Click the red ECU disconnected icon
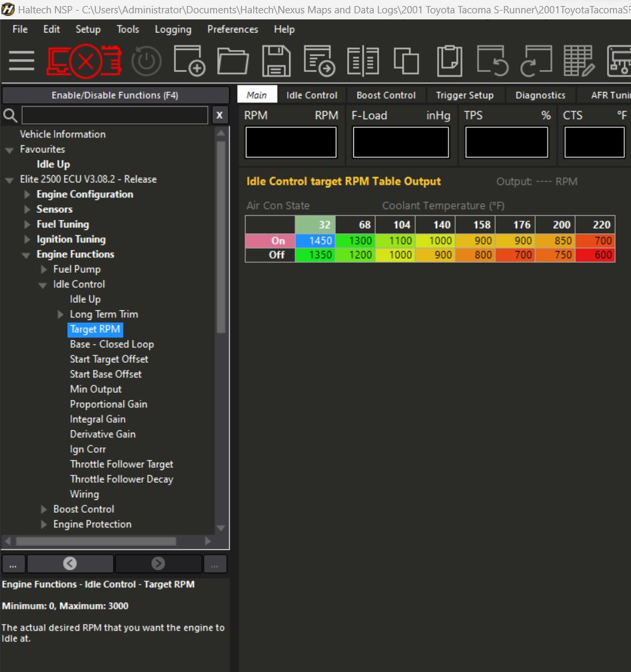This screenshot has width=631, height=672. (x=85, y=61)
